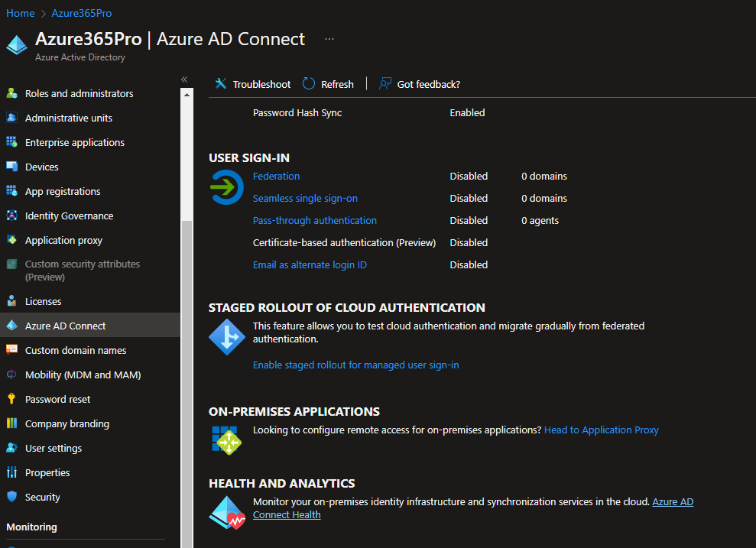This screenshot has width=756, height=548.
Task: Click the Application proxy sidebar icon
Action: 12,240
